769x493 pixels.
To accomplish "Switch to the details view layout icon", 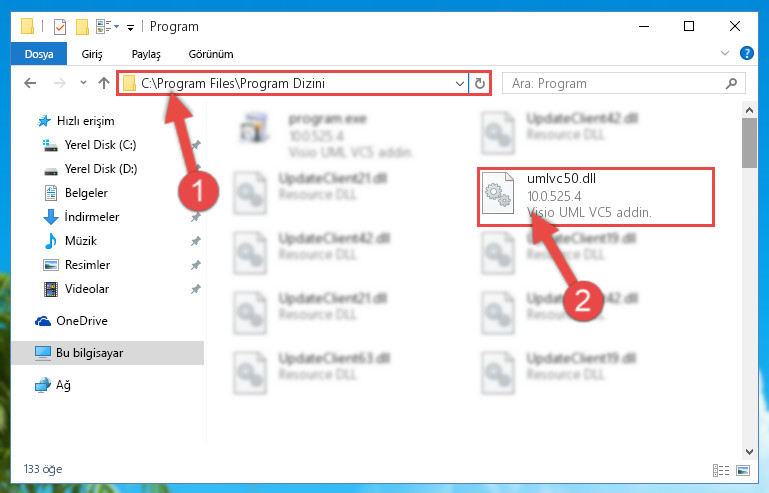I will pyautogui.click(x=720, y=470).
